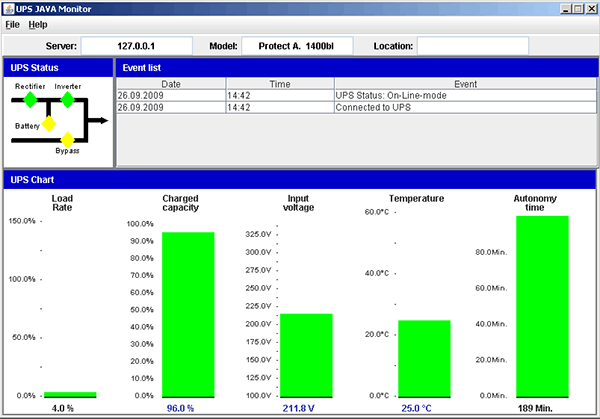Open the File menu

click(12, 24)
